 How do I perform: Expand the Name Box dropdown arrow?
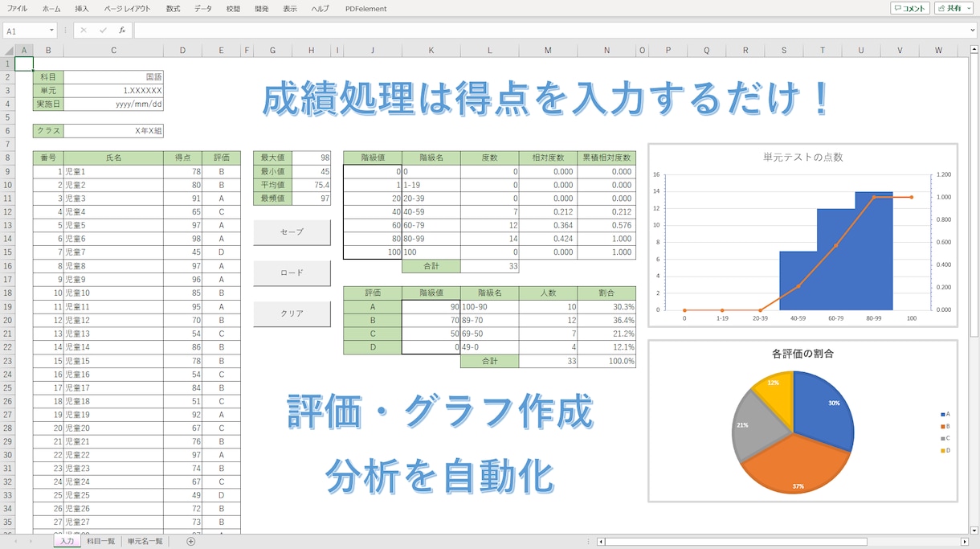coord(51,31)
